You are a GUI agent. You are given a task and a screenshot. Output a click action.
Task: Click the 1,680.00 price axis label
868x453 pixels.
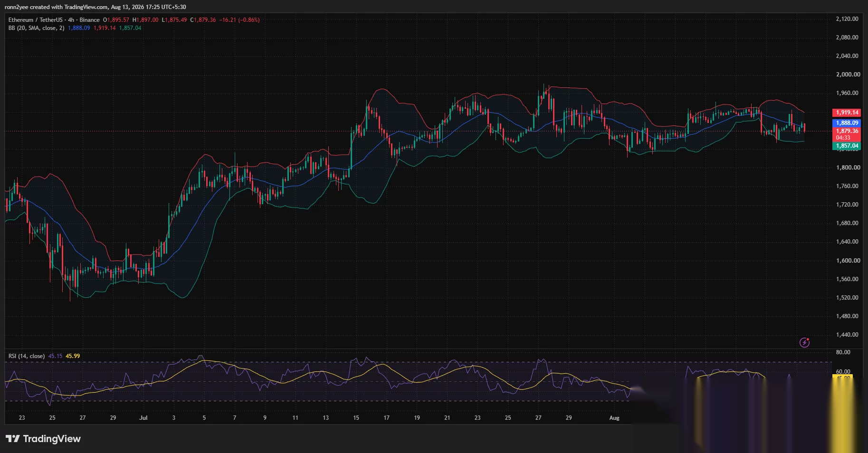tap(847, 223)
